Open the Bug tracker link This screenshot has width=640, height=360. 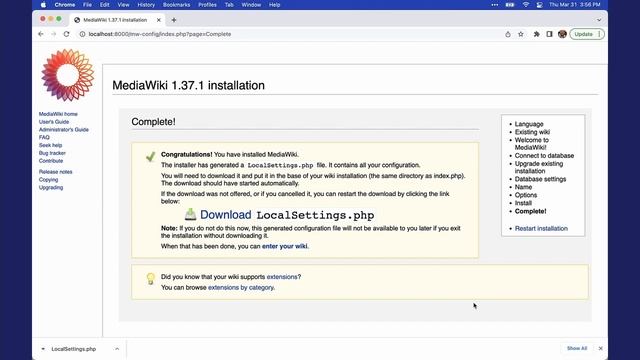52,153
